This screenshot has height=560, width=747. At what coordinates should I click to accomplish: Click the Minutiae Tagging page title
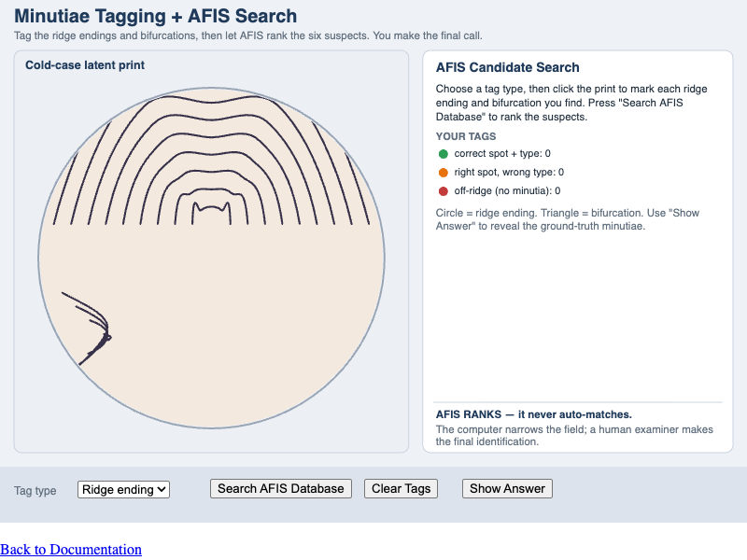155,16
